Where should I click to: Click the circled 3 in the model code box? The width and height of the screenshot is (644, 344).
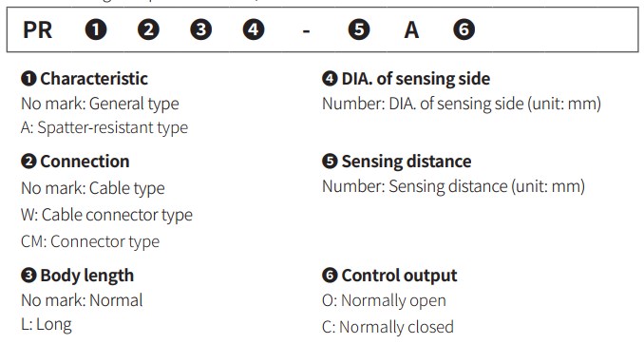(x=200, y=30)
